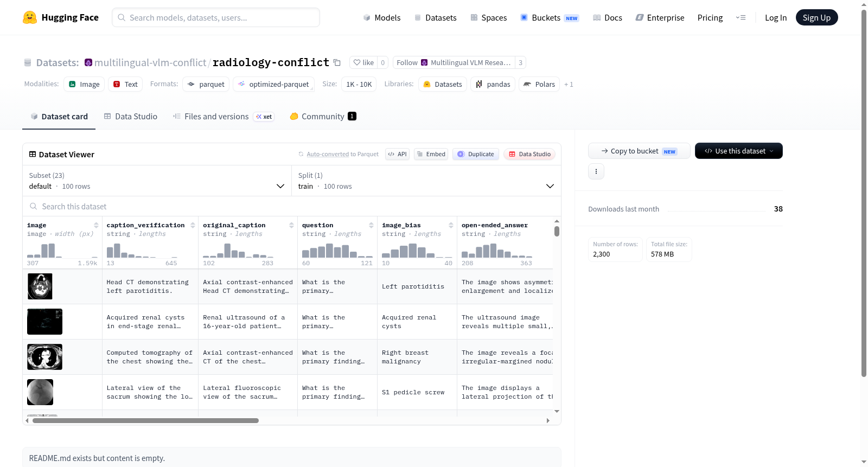Screen dimensions: 868x467
Task: Click the Embed button
Action: click(x=431, y=154)
